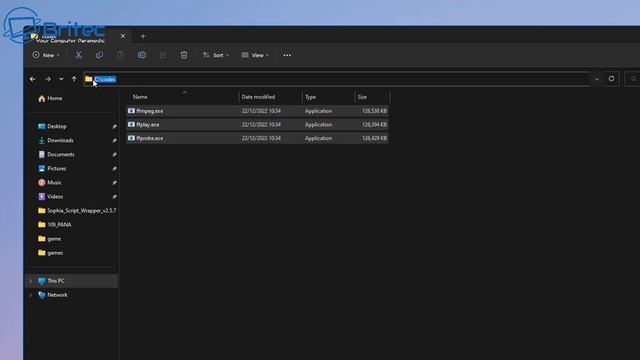Select the ffprobe.exe file
Viewport: 640px width, 360px height.
tap(257, 138)
